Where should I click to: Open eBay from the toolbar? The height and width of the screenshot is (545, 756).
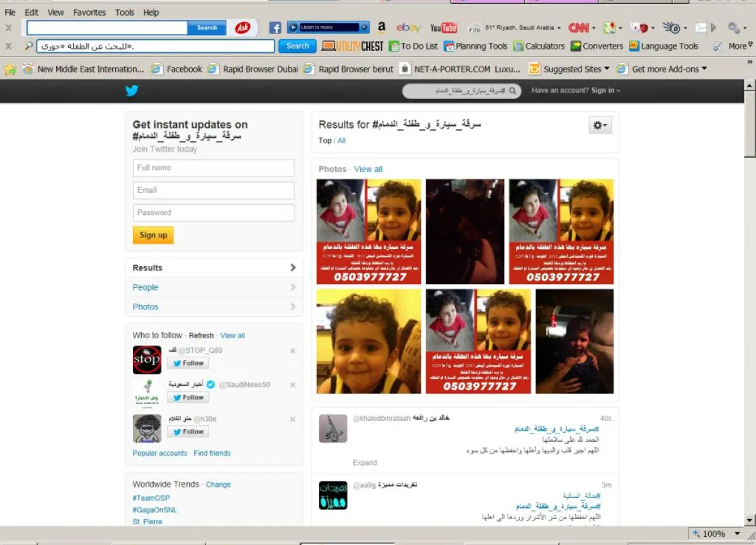tap(408, 28)
